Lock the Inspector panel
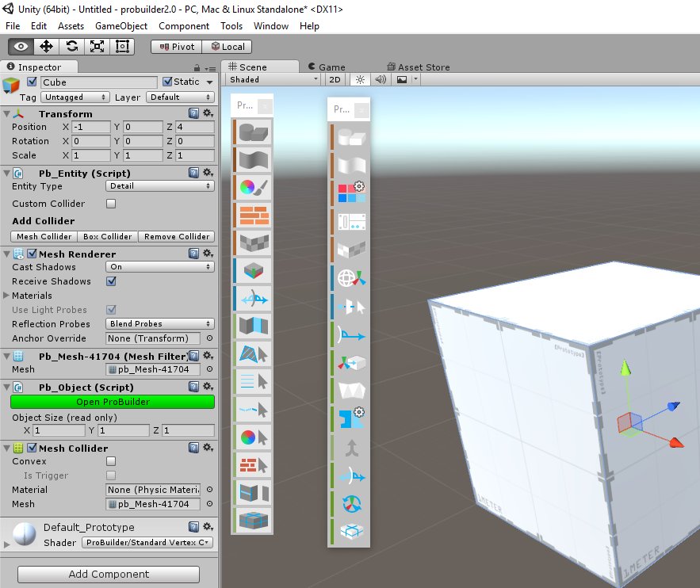700x588 pixels. pyautogui.click(x=197, y=68)
